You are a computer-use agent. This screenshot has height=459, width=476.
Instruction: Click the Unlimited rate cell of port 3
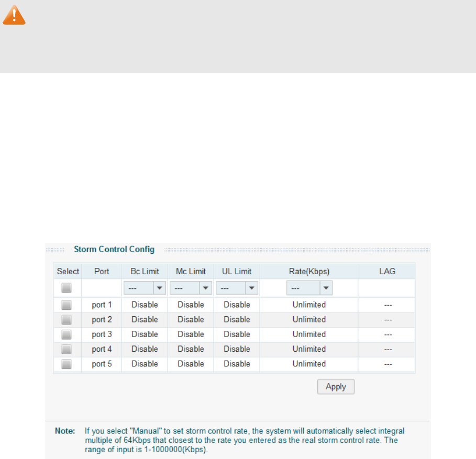point(309,334)
